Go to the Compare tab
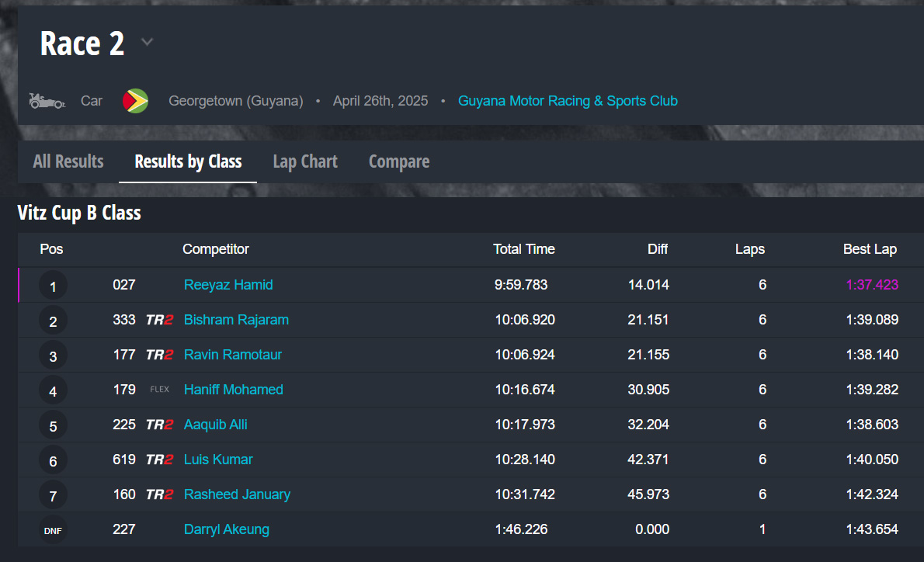924x562 pixels. tap(399, 161)
